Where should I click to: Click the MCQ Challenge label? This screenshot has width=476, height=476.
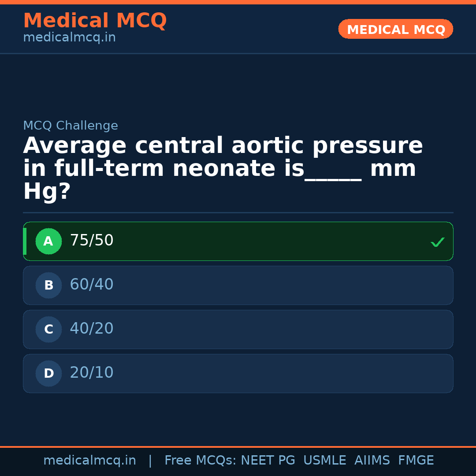coord(71,126)
